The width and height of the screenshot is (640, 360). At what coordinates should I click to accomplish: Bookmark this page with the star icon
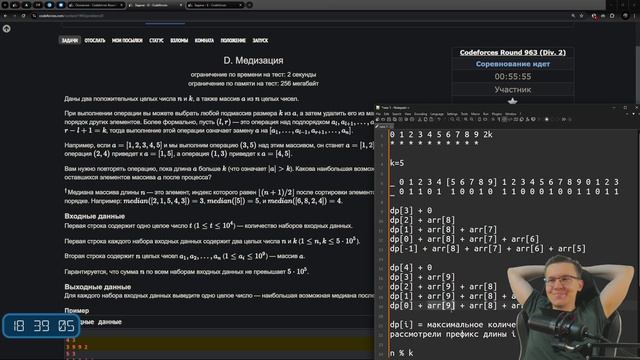(581, 16)
